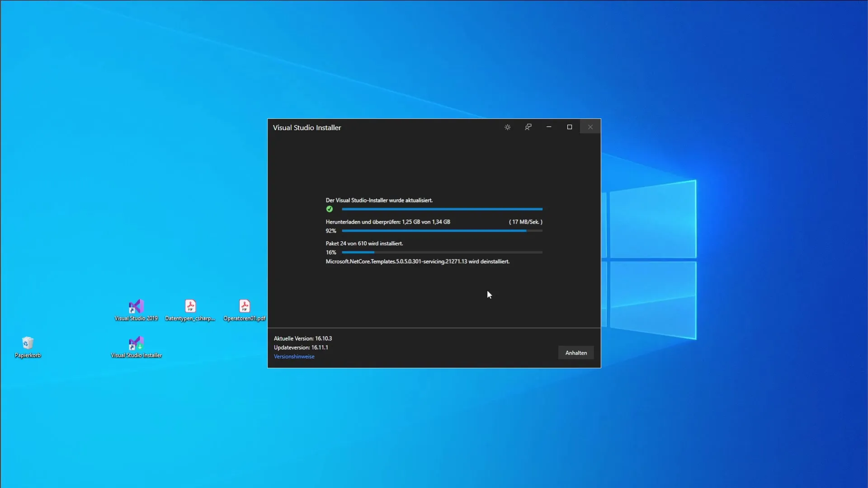Viewport: 868px width, 488px height.
Task: Click the download speed '( 17 MB/Sek. )' text
Action: 526,222
